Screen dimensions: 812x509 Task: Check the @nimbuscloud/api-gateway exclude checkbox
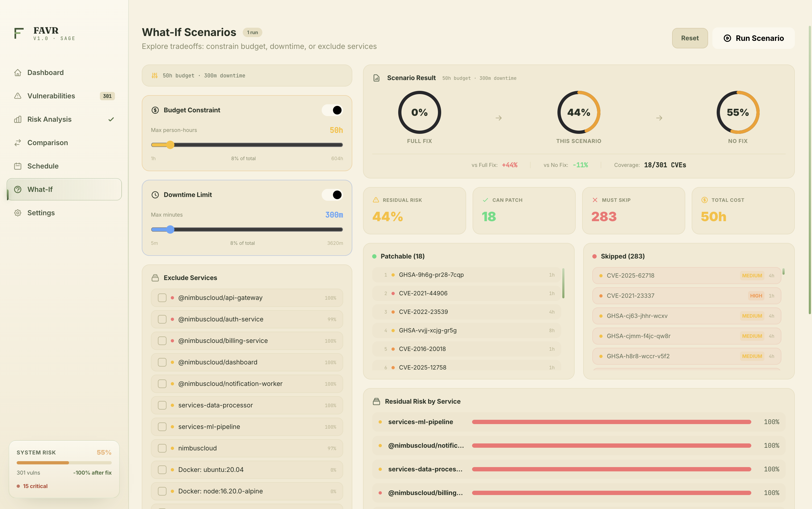pyautogui.click(x=162, y=298)
